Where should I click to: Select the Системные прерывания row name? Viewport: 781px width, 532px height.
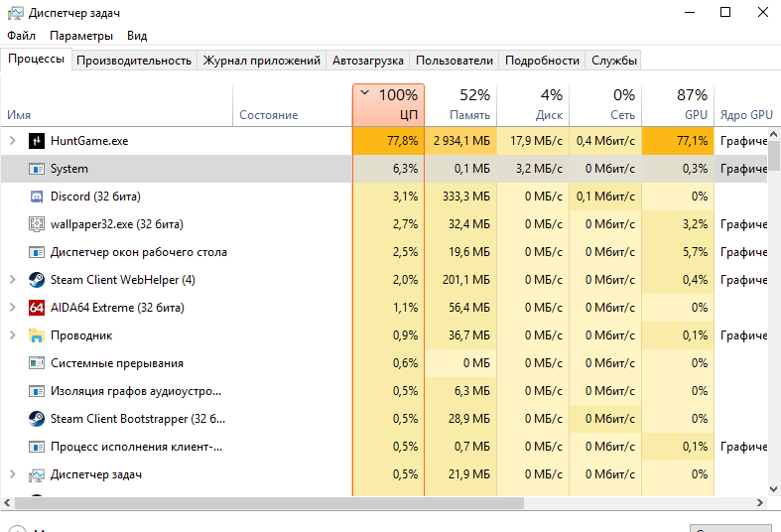click(x=117, y=363)
